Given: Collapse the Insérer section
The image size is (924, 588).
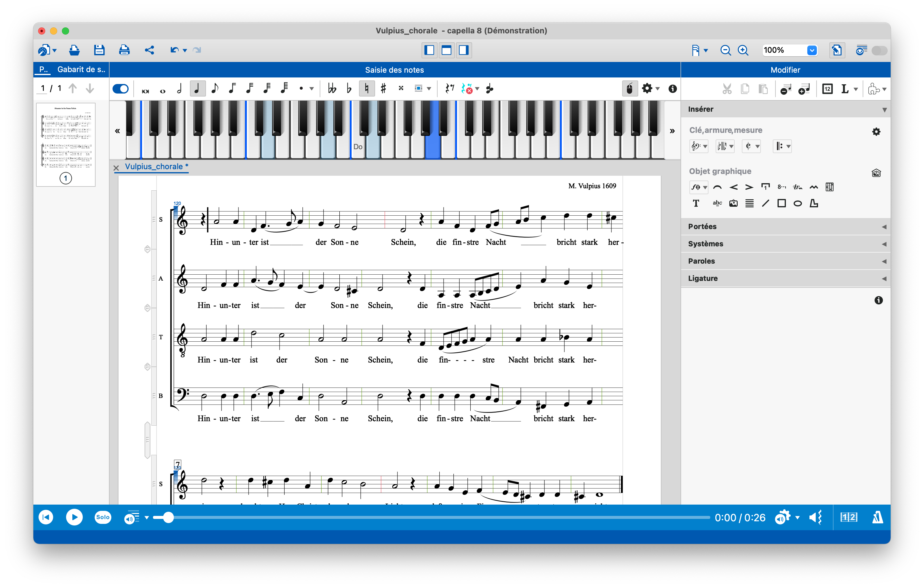Looking at the screenshot, I should [786, 109].
